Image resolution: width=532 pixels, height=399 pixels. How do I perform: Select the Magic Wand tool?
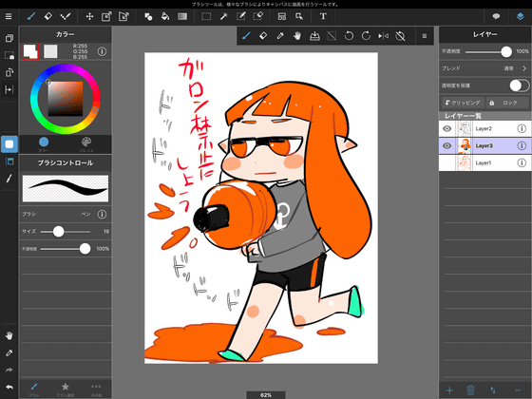click(x=223, y=16)
